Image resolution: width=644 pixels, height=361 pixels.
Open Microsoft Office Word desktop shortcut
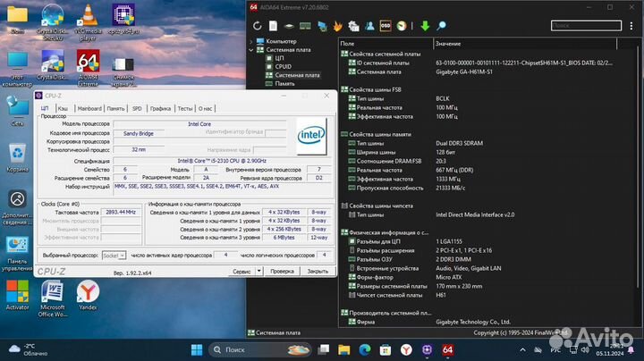pyautogui.click(x=53, y=298)
